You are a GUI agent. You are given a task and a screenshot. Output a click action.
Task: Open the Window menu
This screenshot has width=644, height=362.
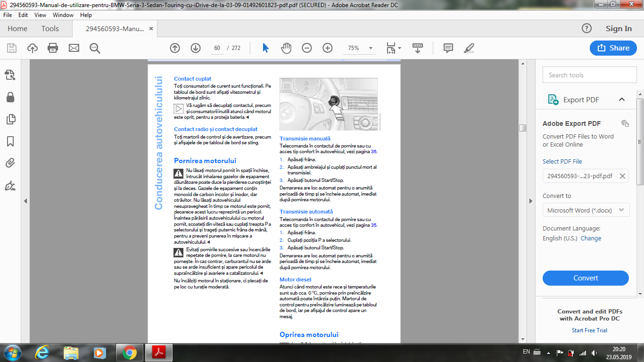63,15
